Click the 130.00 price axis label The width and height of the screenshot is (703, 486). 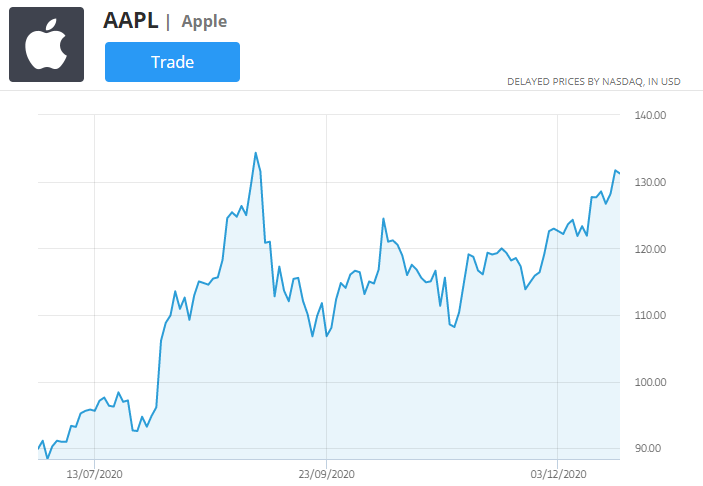tap(650, 183)
